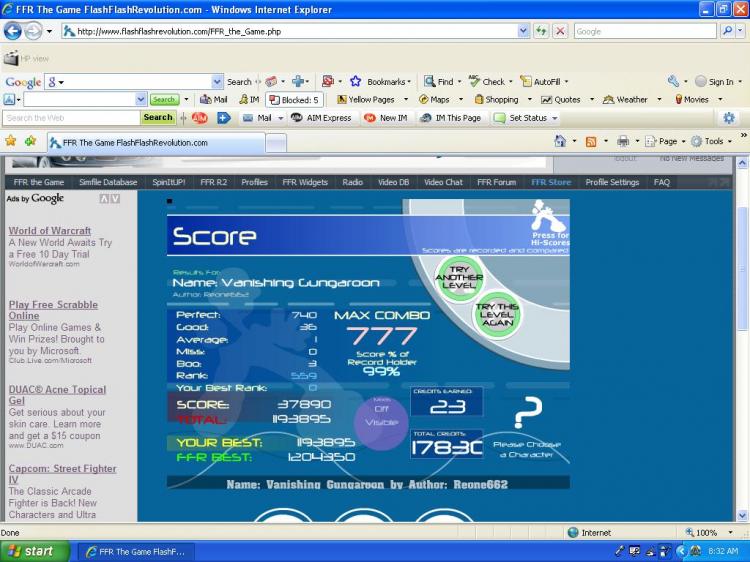
Task: Click Try This Level Again button
Action: click(497, 315)
